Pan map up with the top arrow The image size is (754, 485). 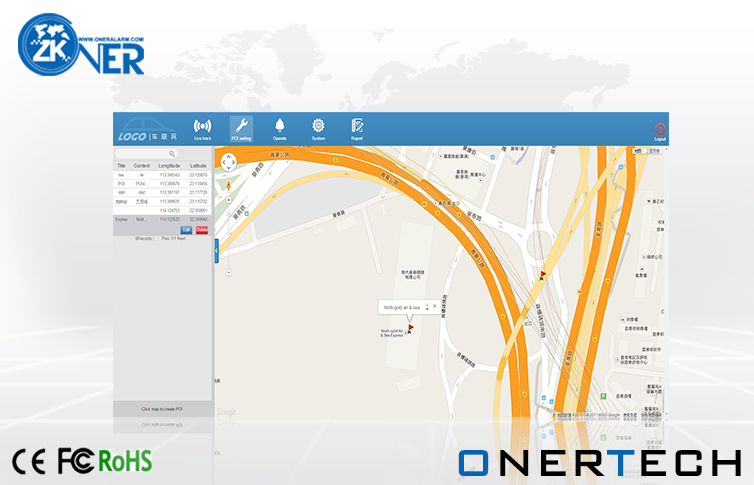pyautogui.click(x=228, y=157)
